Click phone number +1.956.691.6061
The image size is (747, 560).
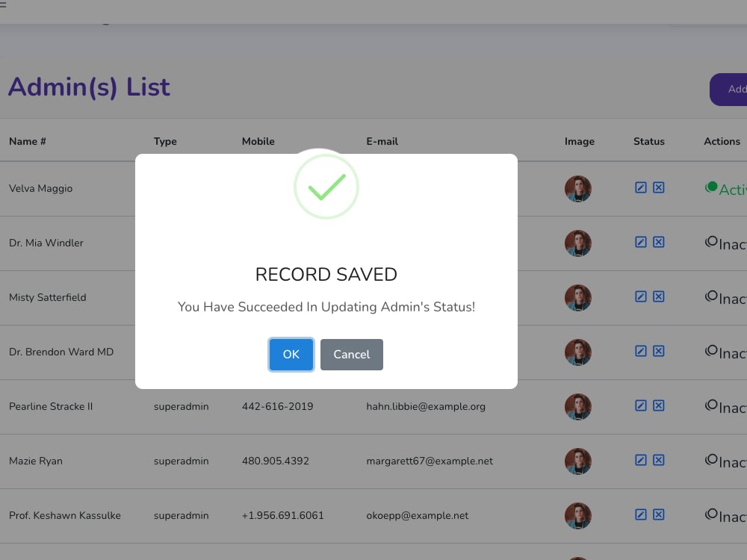[283, 516]
